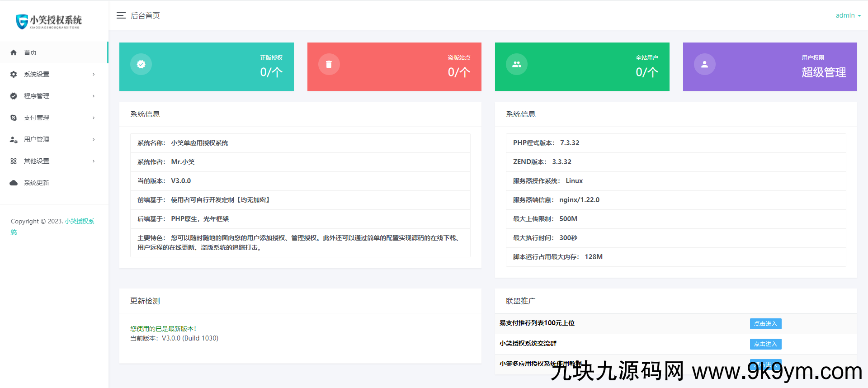This screenshot has height=388, width=868.
Task: Expand the 系统设置 menu chevron
Action: 94,74
